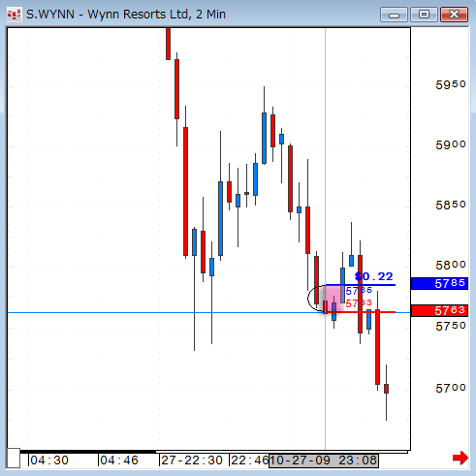Screen dimensions: 476x476
Task: Select the blue 5785 price label
Action: coord(439,283)
